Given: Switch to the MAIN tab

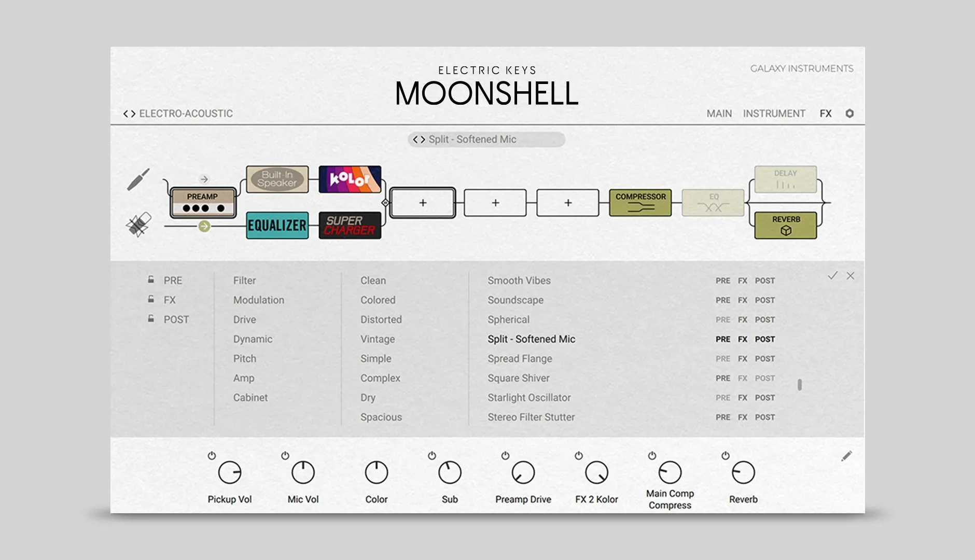Looking at the screenshot, I should pos(719,114).
